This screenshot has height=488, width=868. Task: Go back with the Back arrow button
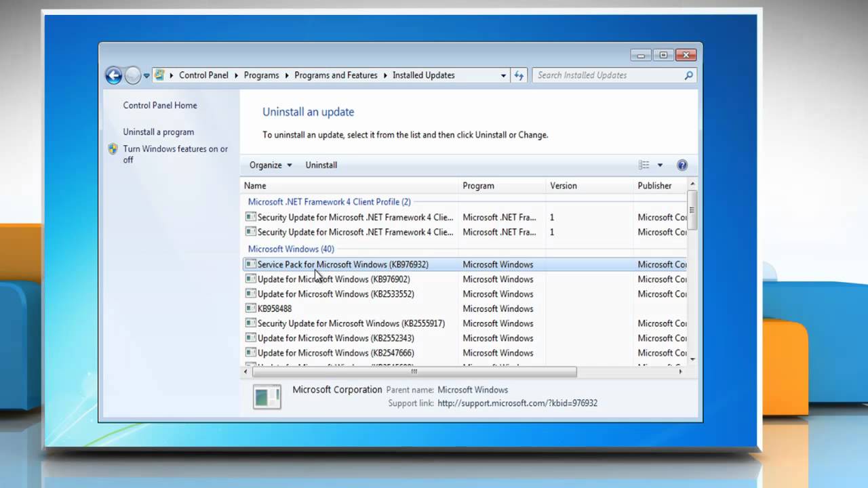114,75
